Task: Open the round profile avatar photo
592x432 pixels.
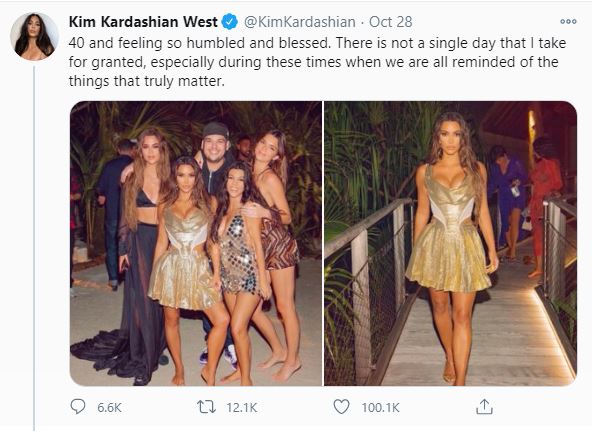Action: pyautogui.click(x=34, y=36)
